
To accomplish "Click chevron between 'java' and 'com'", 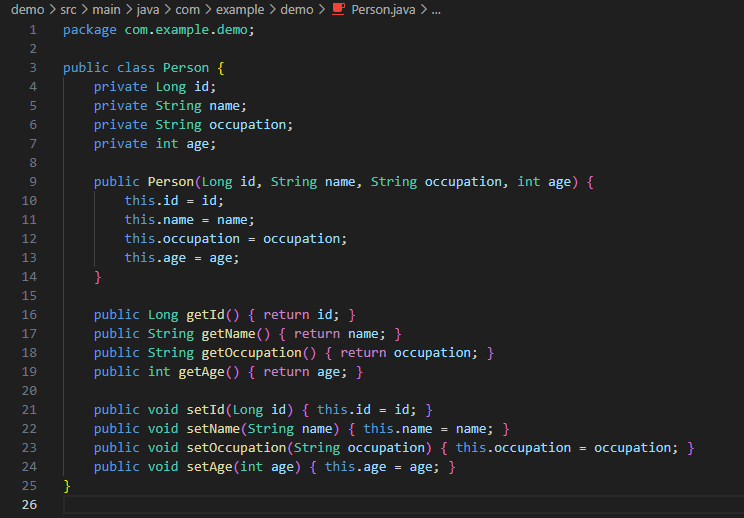I will click(x=167, y=9).
